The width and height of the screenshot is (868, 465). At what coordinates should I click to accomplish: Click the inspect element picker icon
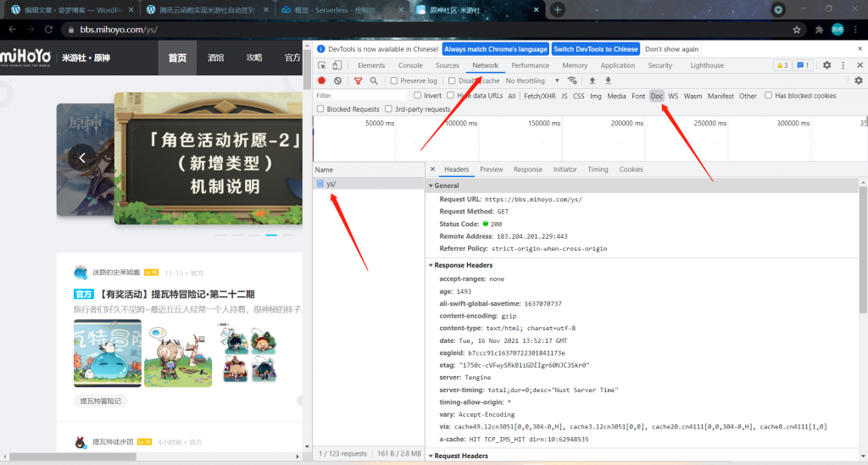pyautogui.click(x=321, y=65)
